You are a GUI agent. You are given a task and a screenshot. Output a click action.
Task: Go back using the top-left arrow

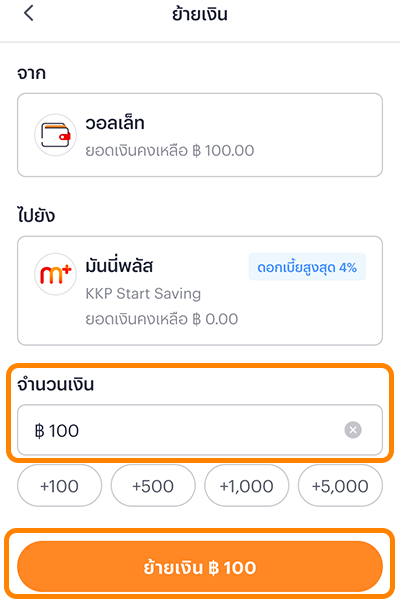29,13
